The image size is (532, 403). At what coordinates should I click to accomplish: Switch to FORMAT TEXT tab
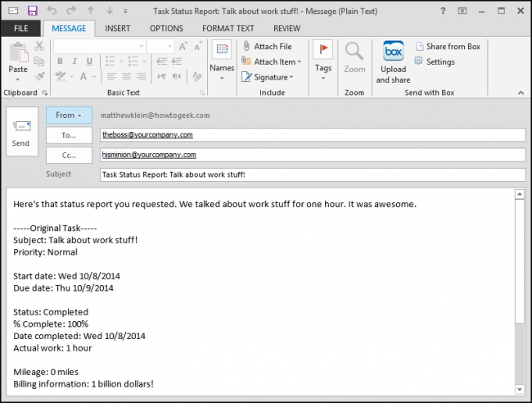coord(228,28)
